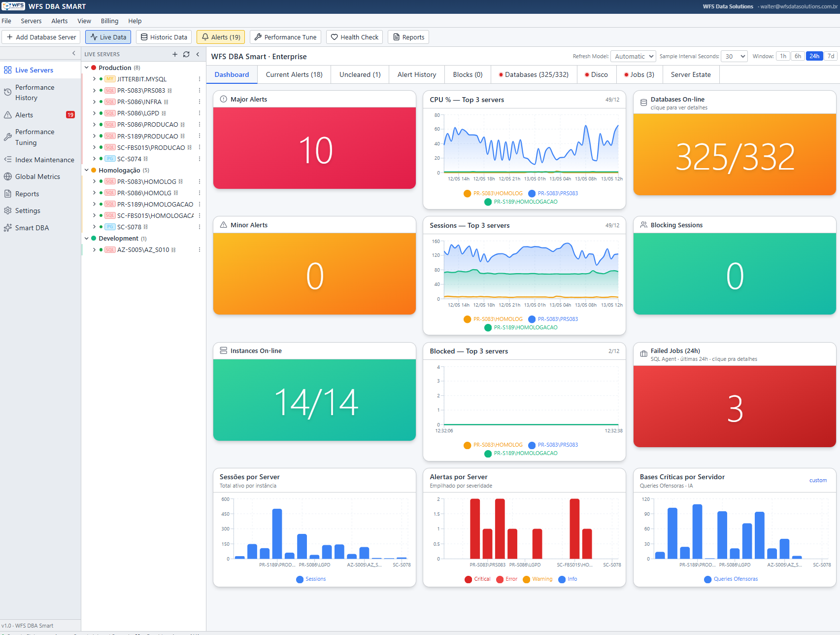Click the Smart DBA sparkle icon
The image size is (840, 635).
point(8,228)
